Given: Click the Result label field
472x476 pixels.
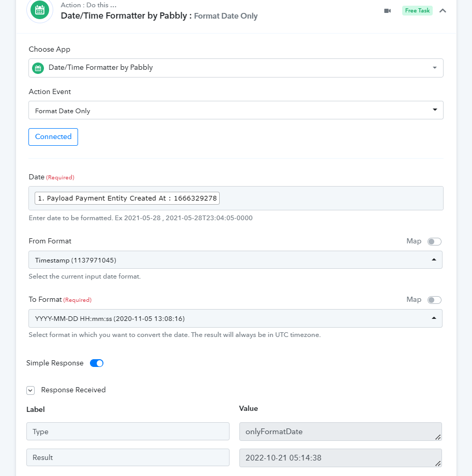Looking at the screenshot, I should [x=128, y=457].
